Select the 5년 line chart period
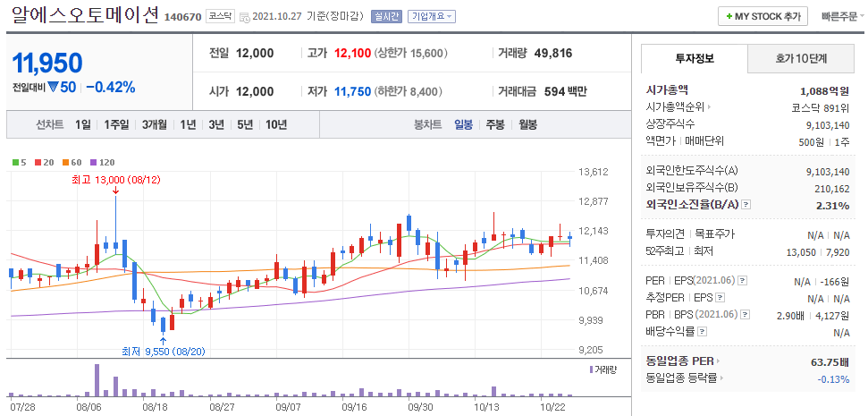This screenshot has height=416, width=868. tap(245, 124)
